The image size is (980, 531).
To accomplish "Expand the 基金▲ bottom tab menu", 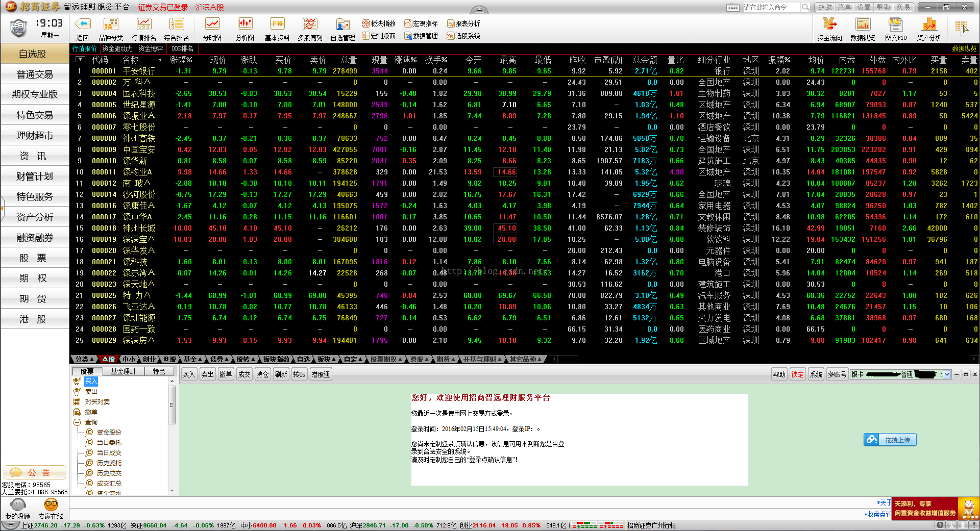I will [193, 359].
